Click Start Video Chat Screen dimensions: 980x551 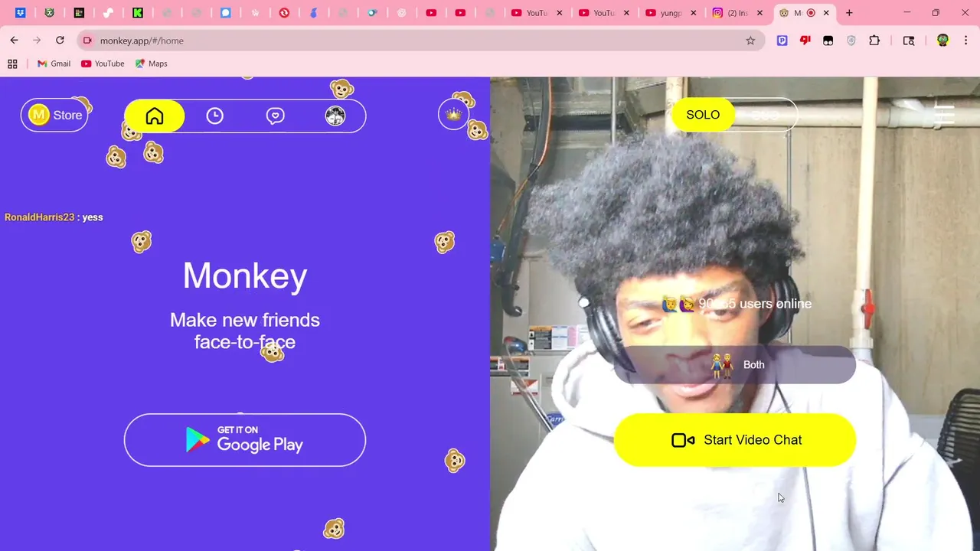(x=735, y=440)
